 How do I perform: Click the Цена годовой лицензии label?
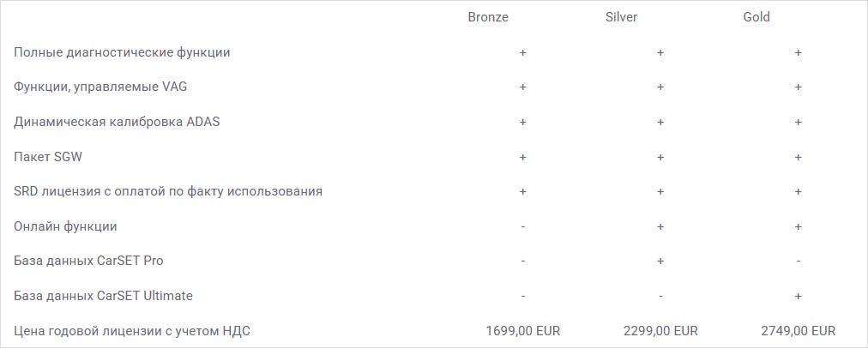click(x=132, y=331)
